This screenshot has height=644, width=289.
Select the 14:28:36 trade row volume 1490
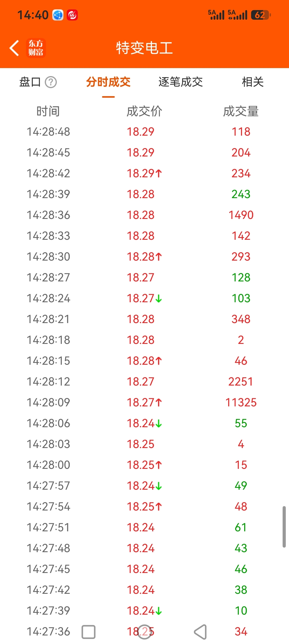point(144,215)
